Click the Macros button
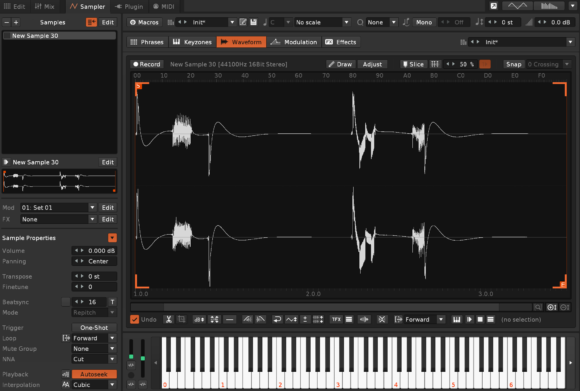580x391 pixels. [x=145, y=22]
